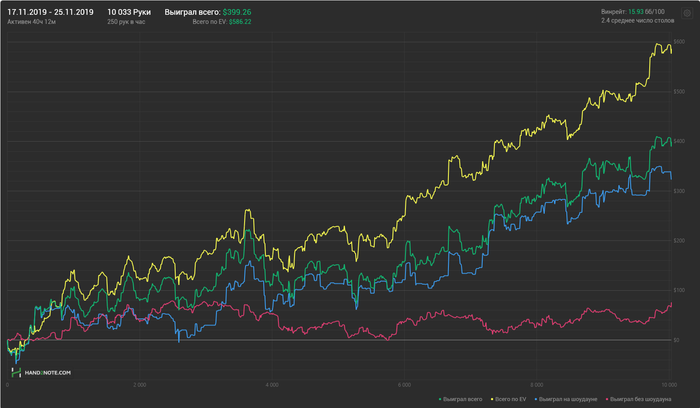Click the total won value $399.26
The height and width of the screenshot is (408, 700).
click(x=237, y=12)
